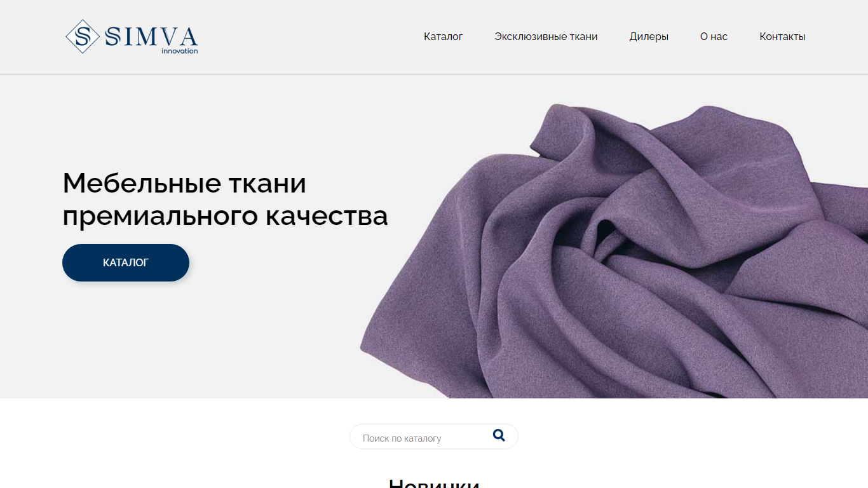The height and width of the screenshot is (488, 868).
Task: Click the Мебельные ткани headline line
Action: coord(184,183)
